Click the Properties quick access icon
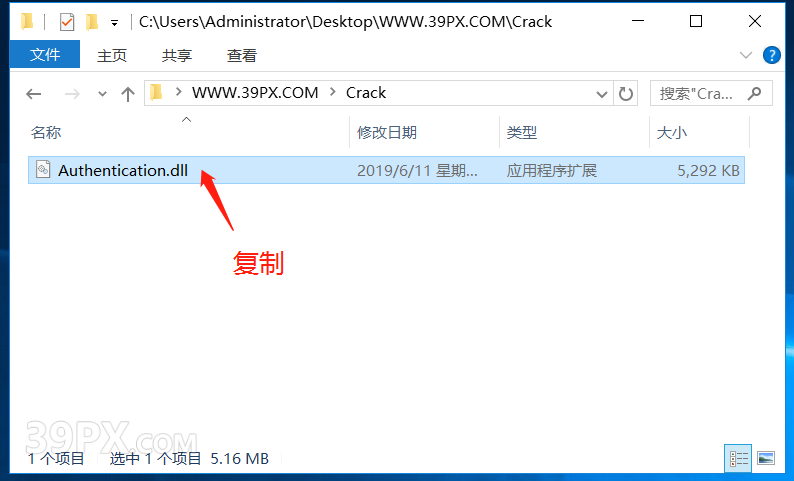The height and width of the screenshot is (481, 794). tap(66, 22)
